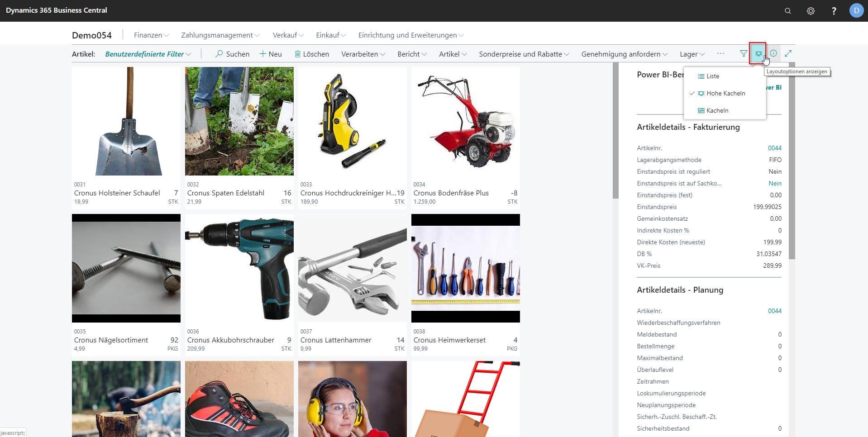Click item name Cronus Heimwerkerset
Screen dimensions: 868x437
(x=449, y=340)
